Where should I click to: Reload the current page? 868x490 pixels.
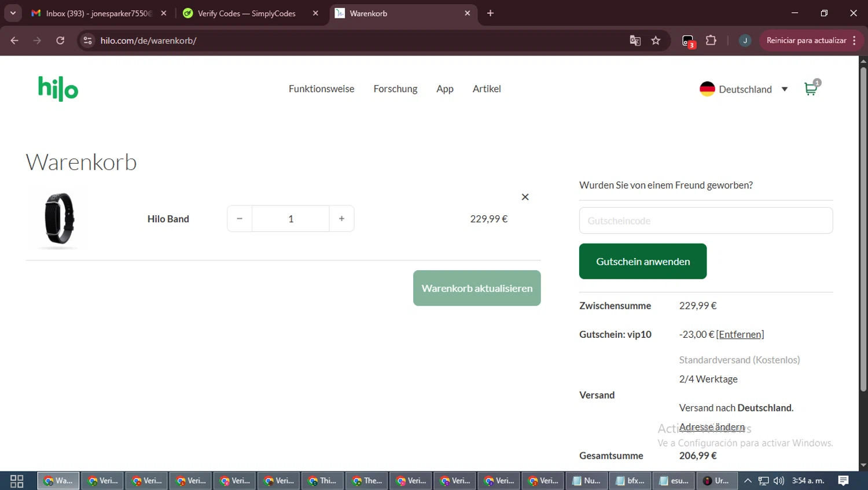point(60,40)
